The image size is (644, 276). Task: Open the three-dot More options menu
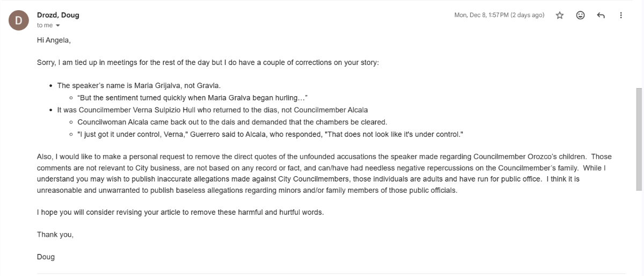click(x=621, y=16)
